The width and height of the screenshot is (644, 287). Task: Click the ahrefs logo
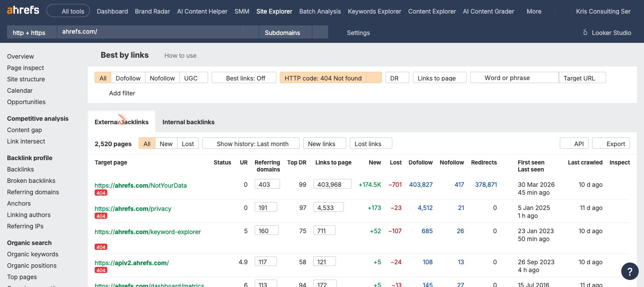pyautogui.click(x=23, y=10)
